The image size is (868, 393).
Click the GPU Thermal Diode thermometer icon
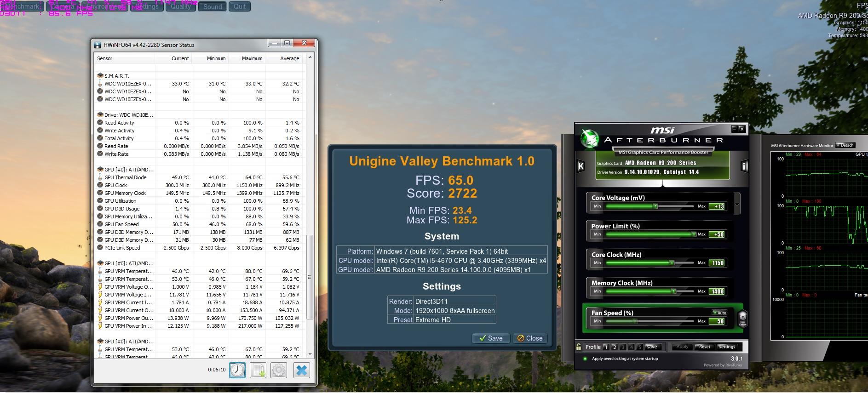(100, 177)
